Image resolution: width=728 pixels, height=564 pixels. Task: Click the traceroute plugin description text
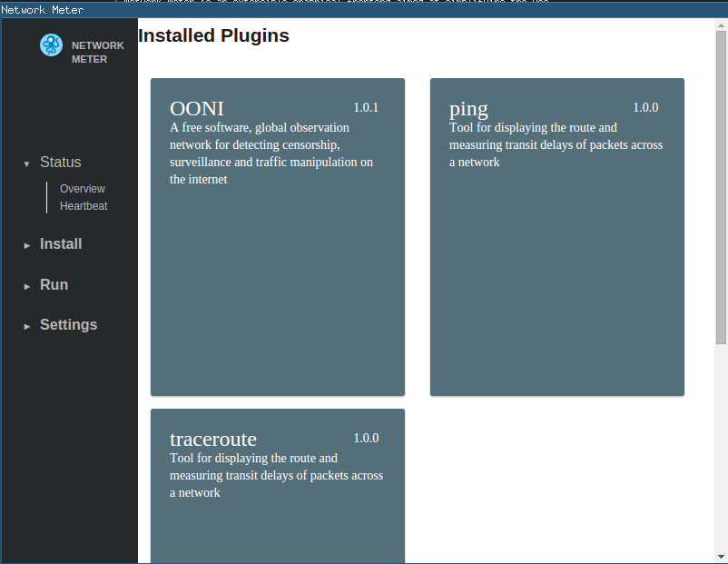276,475
